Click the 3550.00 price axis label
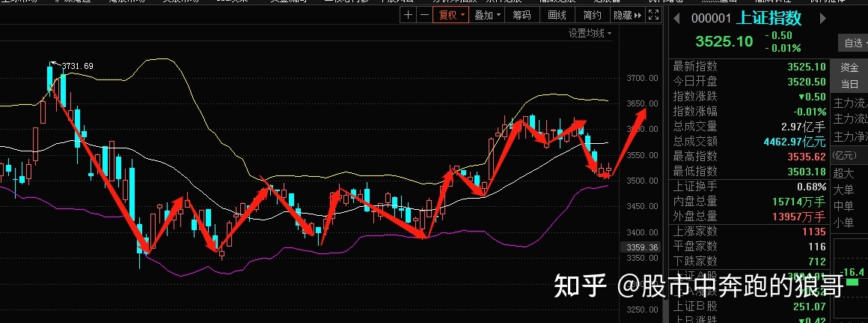Image resolution: width=868 pixels, height=323 pixels. click(642, 155)
